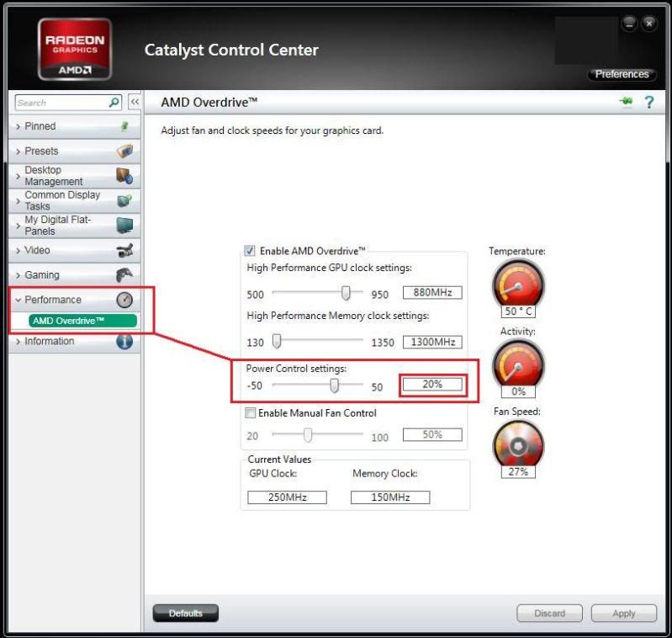
Task: Click the 1300MHz memory clock field
Action: (432, 342)
